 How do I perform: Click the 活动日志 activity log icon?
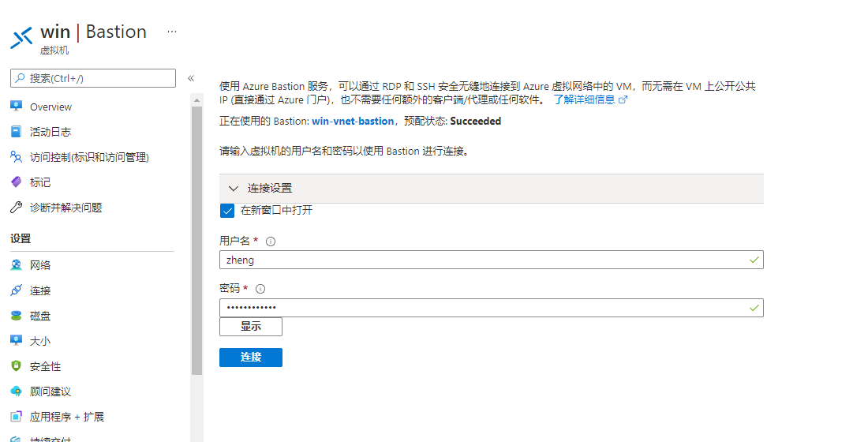[x=16, y=132]
